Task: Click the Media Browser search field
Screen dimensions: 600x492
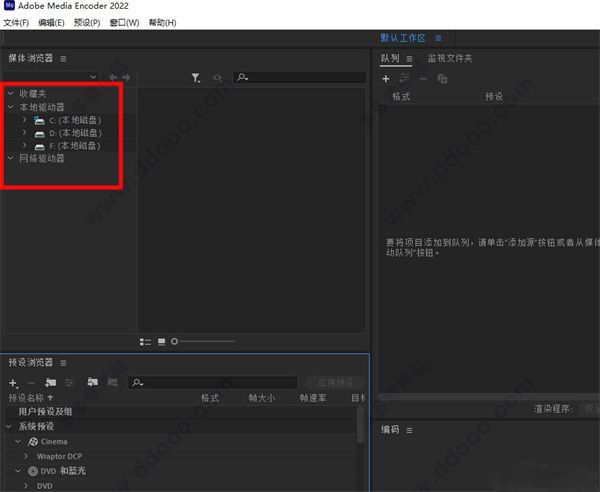Action: tap(299, 77)
